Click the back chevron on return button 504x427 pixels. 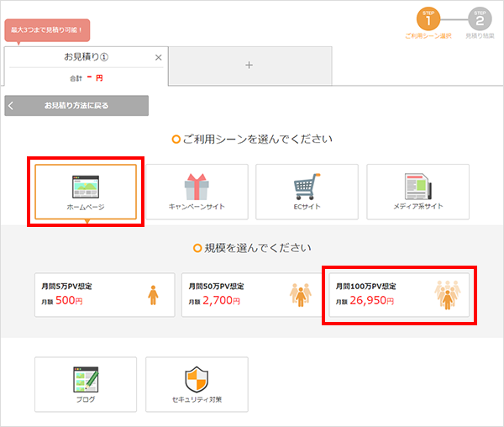[x=12, y=106]
